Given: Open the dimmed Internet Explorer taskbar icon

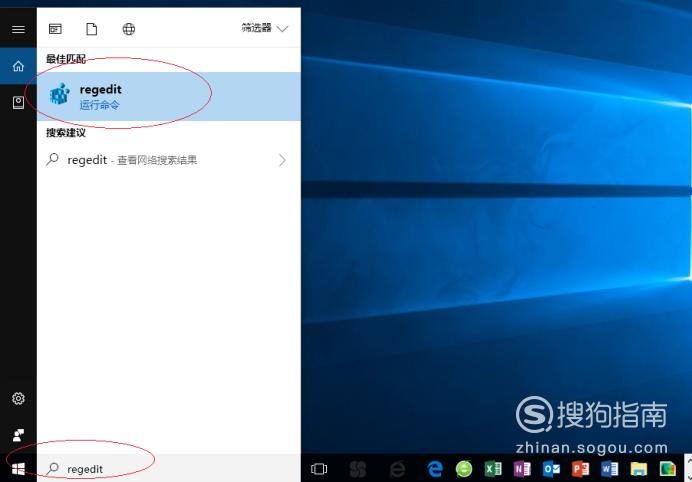Looking at the screenshot, I should (397, 469).
